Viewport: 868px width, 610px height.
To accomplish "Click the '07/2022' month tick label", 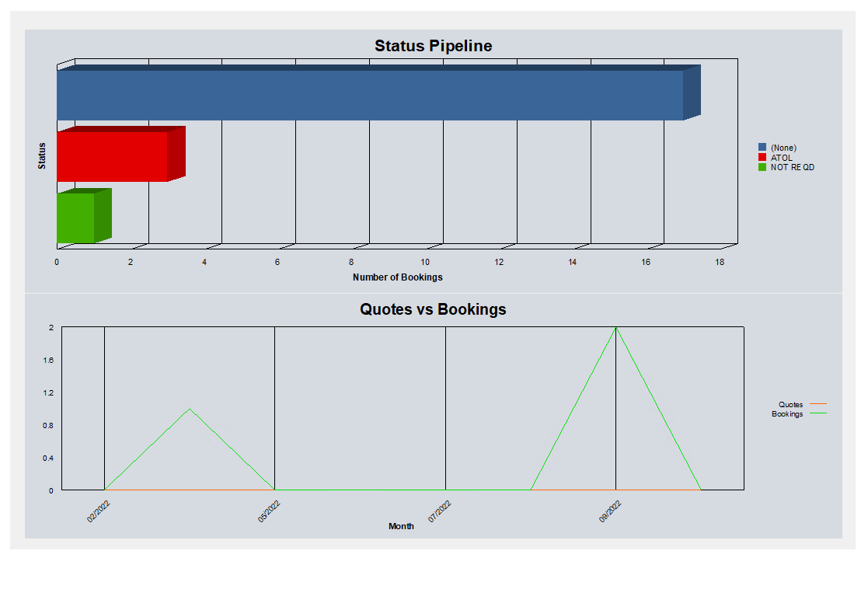I will 440,511.
